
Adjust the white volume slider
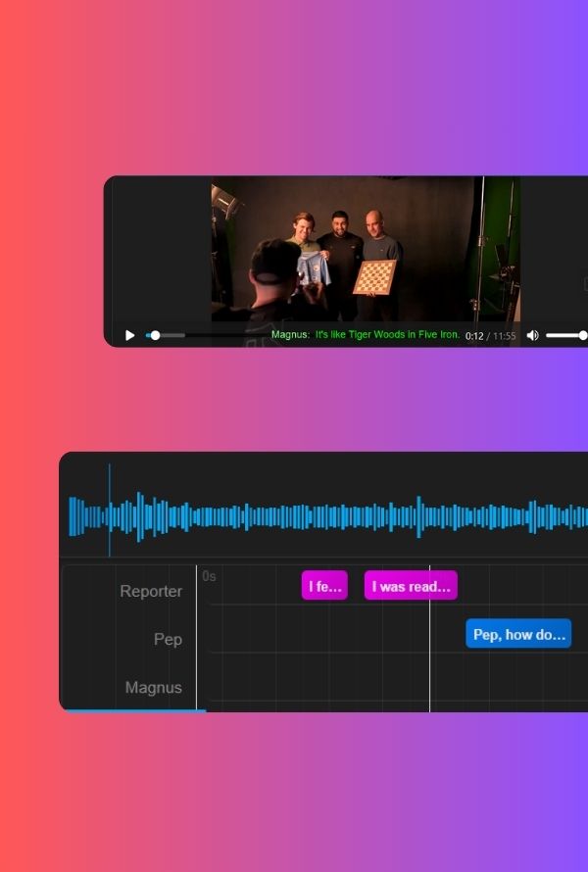click(565, 335)
